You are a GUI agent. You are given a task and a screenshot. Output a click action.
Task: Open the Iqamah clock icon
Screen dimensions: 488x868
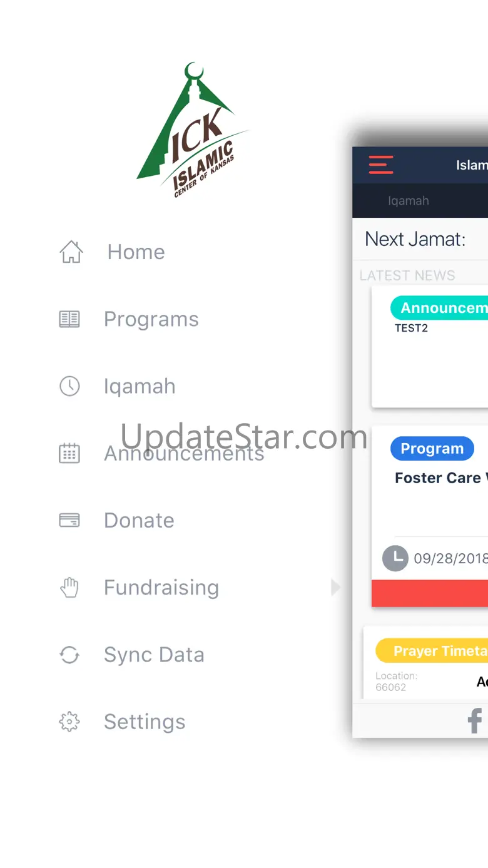69,386
